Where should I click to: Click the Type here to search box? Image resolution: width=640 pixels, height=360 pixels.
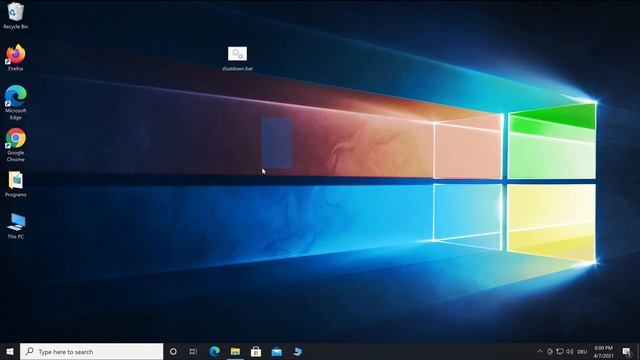(91, 351)
